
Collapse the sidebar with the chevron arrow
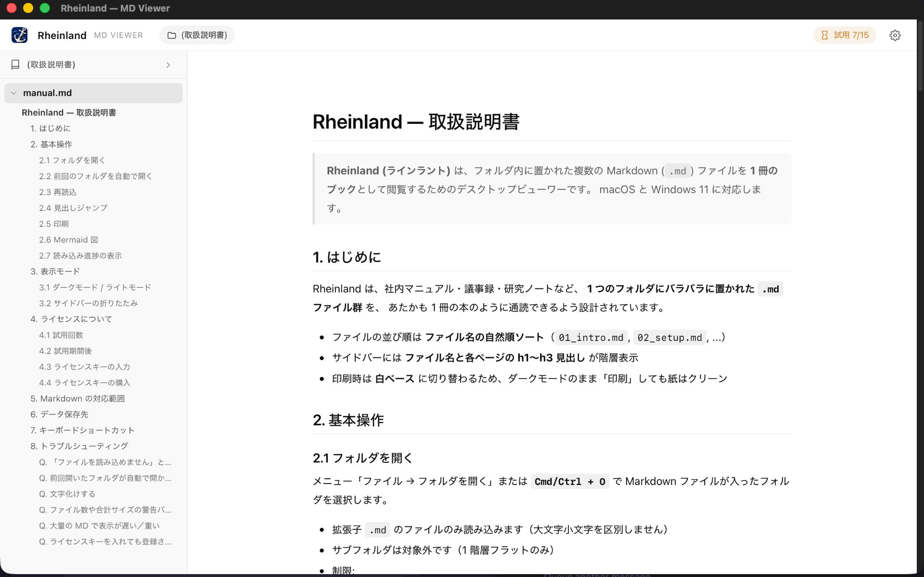168,65
